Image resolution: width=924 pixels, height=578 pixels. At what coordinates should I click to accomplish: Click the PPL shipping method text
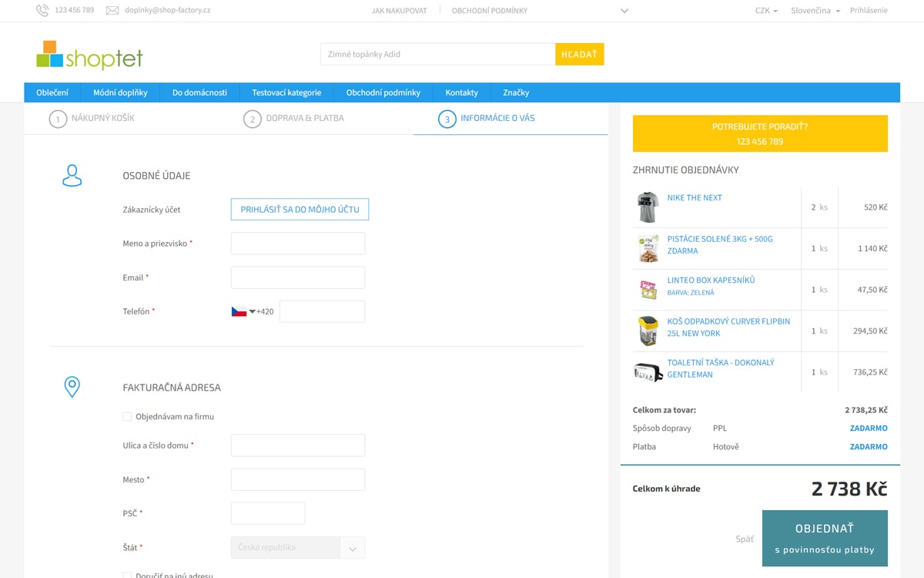[x=720, y=428]
